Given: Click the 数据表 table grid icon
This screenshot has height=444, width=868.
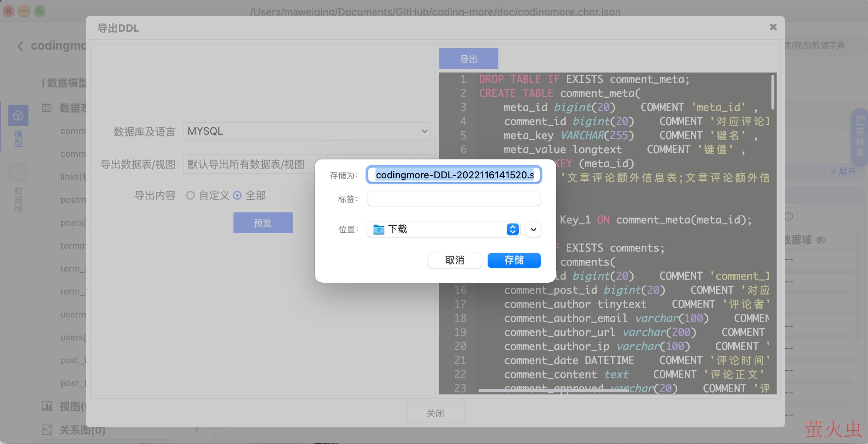Looking at the screenshot, I should click(x=47, y=108).
